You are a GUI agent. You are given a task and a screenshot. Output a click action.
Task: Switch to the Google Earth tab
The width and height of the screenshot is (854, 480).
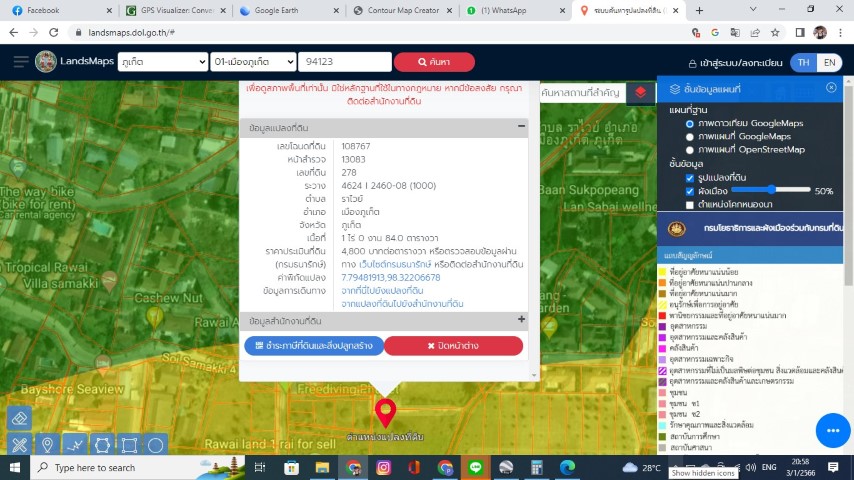click(289, 10)
